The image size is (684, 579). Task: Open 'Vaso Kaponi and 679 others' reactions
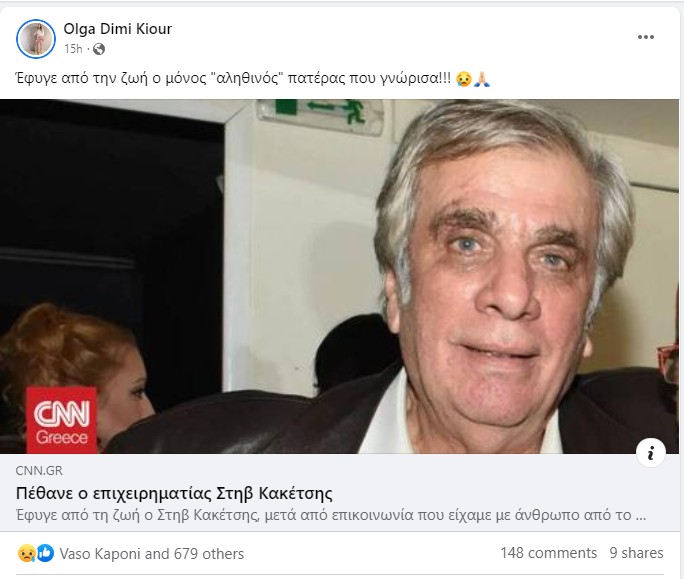tap(152, 554)
